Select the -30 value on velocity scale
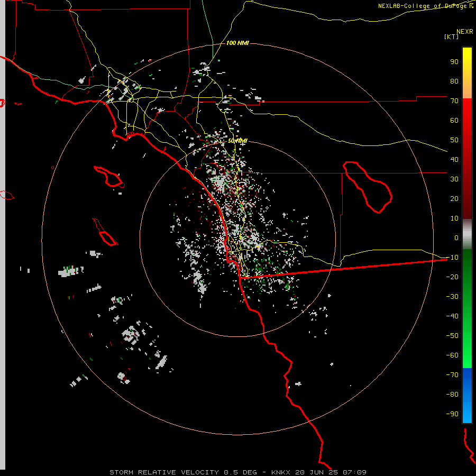This screenshot has width=476, height=476. pos(452,297)
